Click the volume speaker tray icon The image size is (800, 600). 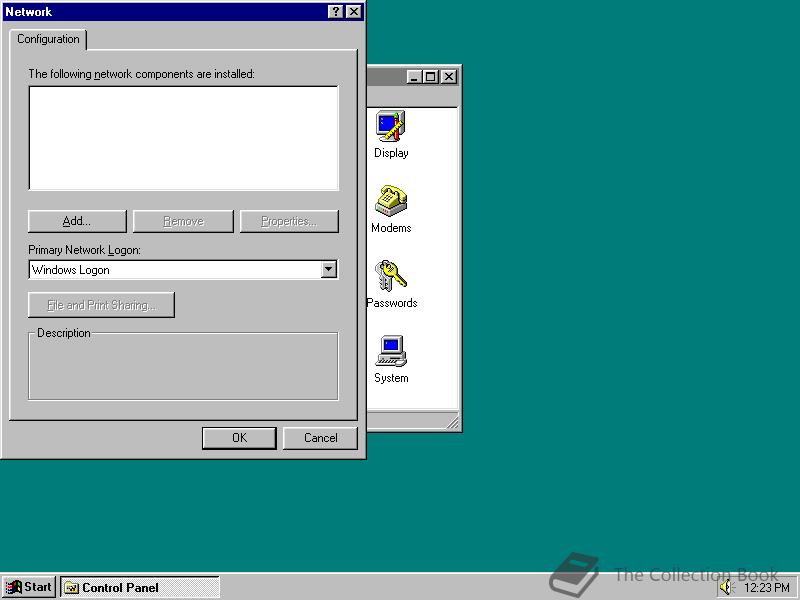(x=726, y=587)
